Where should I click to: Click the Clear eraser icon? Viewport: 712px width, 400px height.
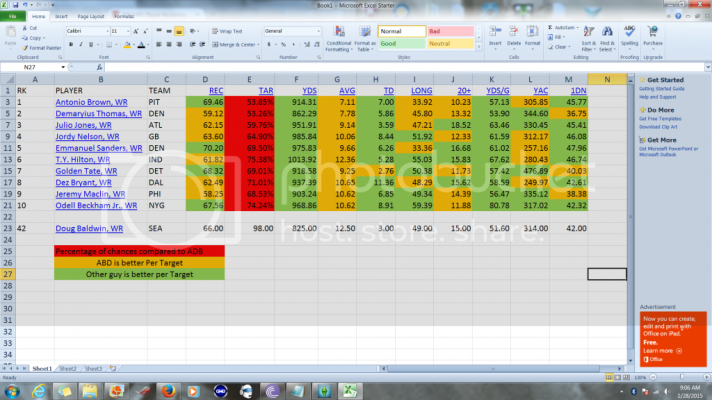click(550, 47)
